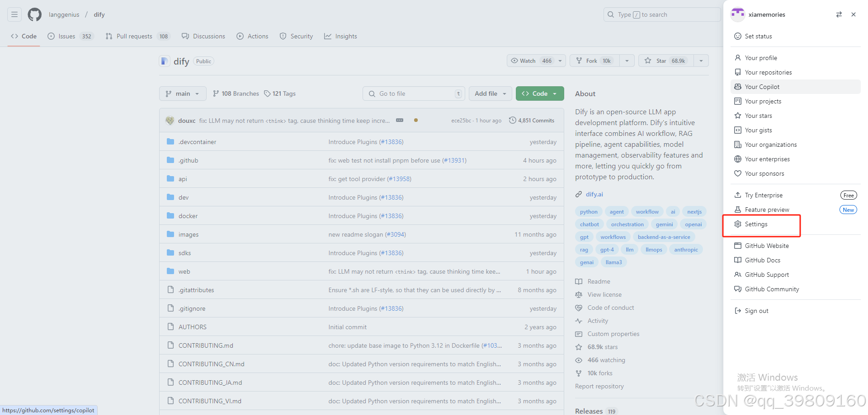Switch to the Issues tab
This screenshot has height=415, width=868.
[71, 36]
